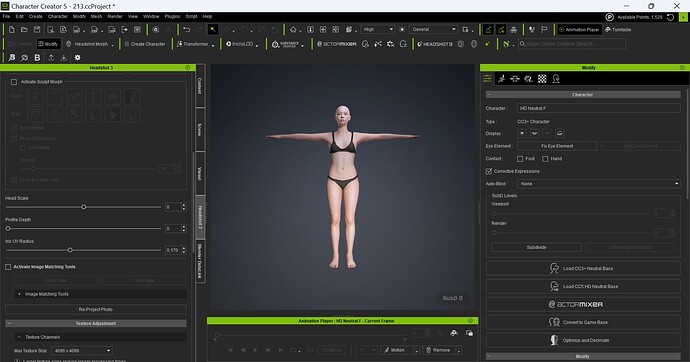Click the Re-Project Photo button
The height and width of the screenshot is (362, 690).
[x=95, y=309]
